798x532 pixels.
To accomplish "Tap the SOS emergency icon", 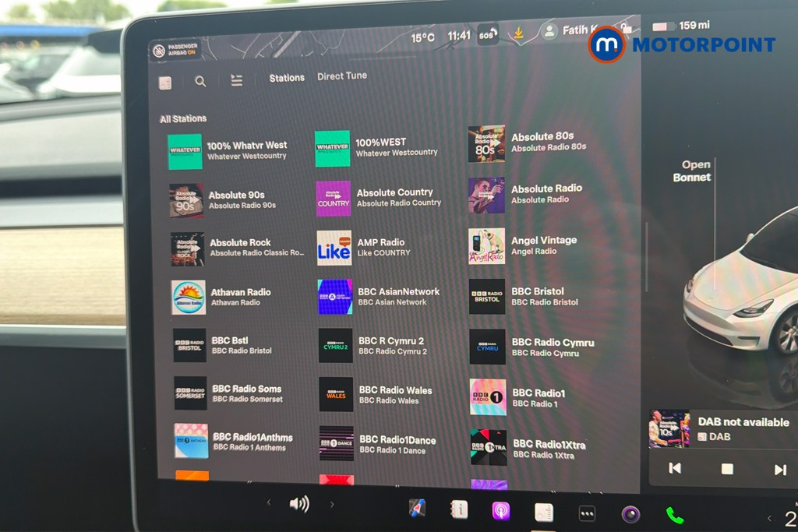I will pos(486,35).
